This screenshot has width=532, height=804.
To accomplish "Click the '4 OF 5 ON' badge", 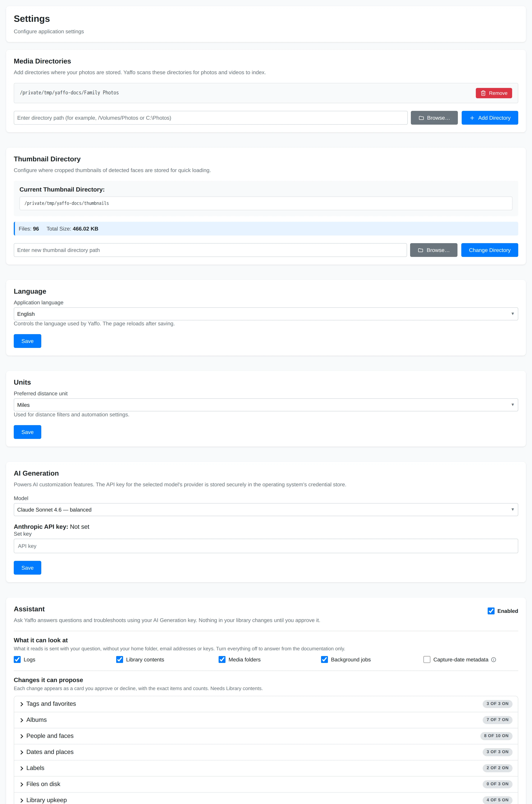I will point(497,800).
